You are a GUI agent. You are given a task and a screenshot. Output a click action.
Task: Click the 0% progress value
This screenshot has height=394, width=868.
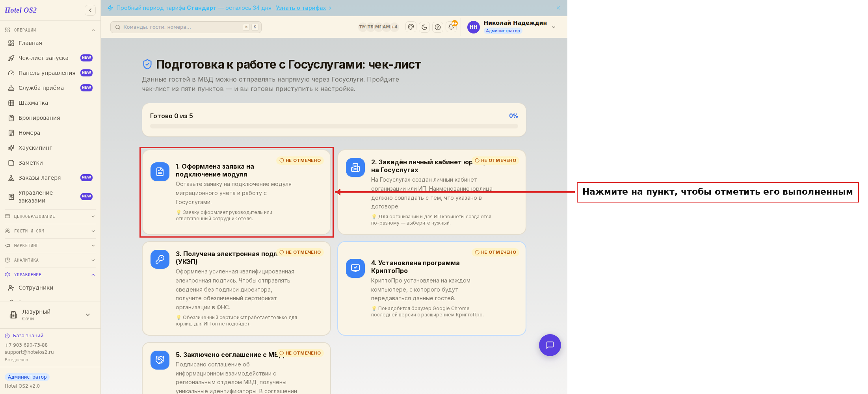click(x=513, y=116)
